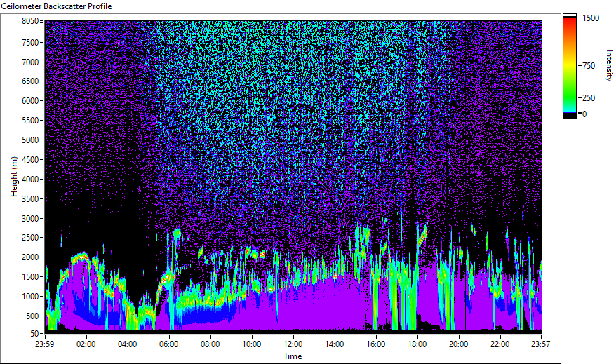Click the 1500 intensity scale label
The image size is (616, 364).
coord(591,18)
